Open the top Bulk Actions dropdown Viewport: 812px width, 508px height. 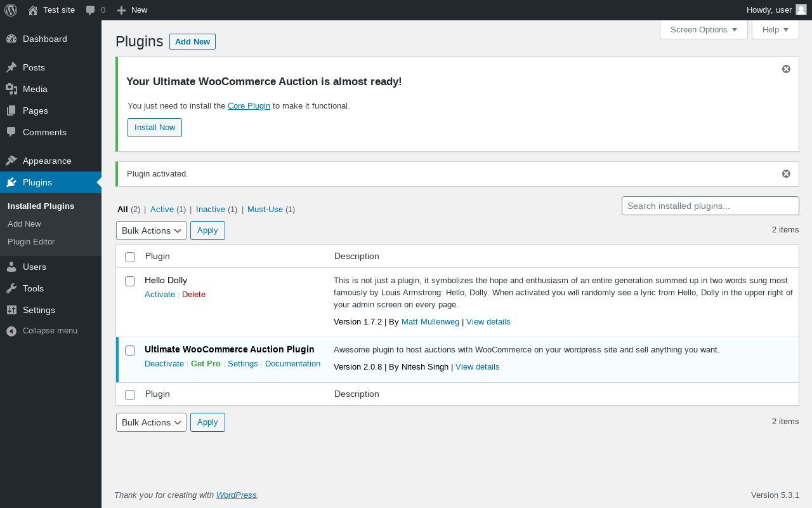(151, 231)
